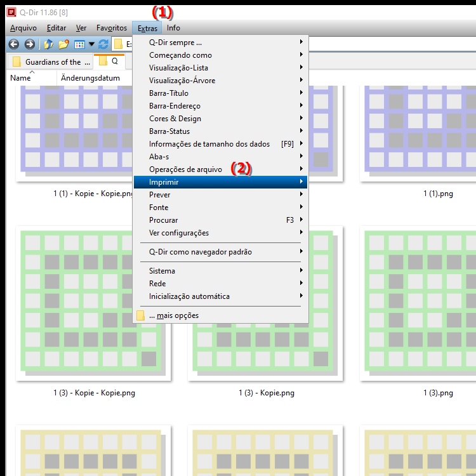
Task: Open Operações de arquivo submenu
Action: click(x=220, y=169)
